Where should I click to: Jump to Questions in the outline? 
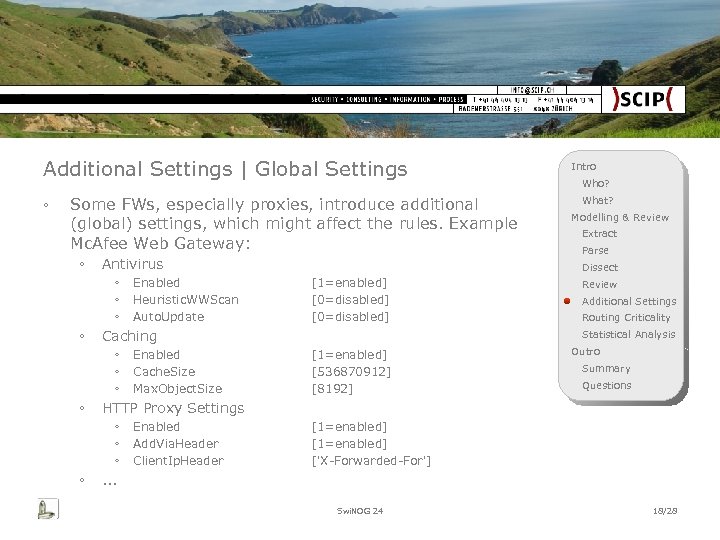pos(607,386)
